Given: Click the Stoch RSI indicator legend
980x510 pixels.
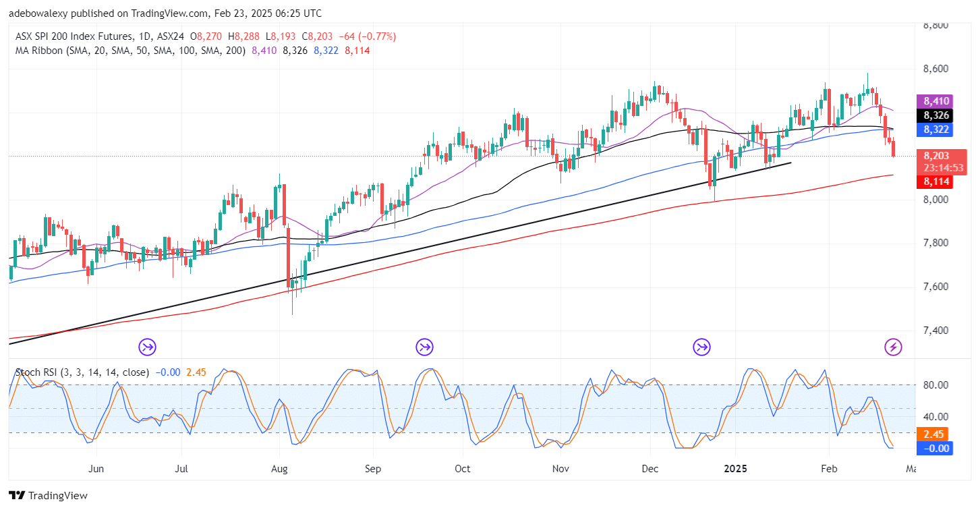Looking at the screenshot, I should [82, 372].
